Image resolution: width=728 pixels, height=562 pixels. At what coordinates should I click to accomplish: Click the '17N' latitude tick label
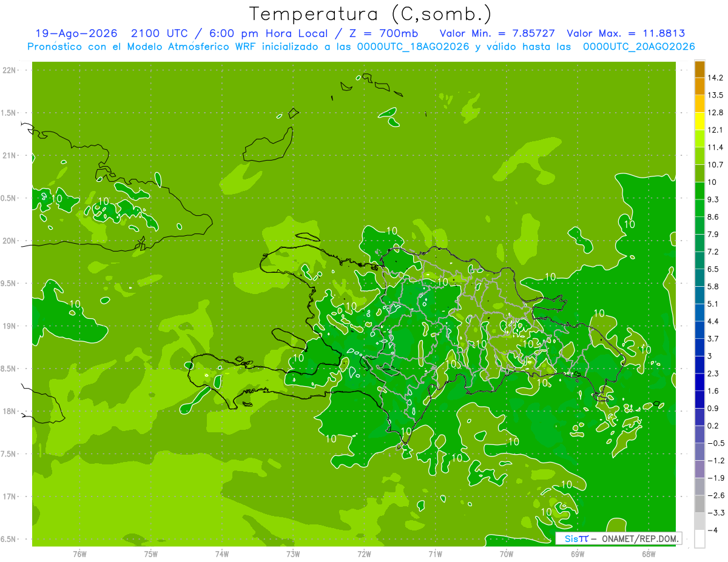click(x=10, y=497)
